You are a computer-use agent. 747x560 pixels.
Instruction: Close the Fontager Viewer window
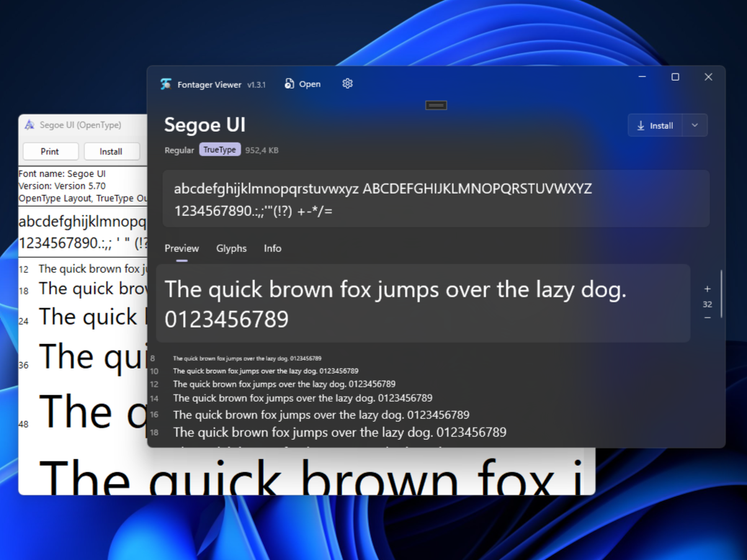(708, 77)
